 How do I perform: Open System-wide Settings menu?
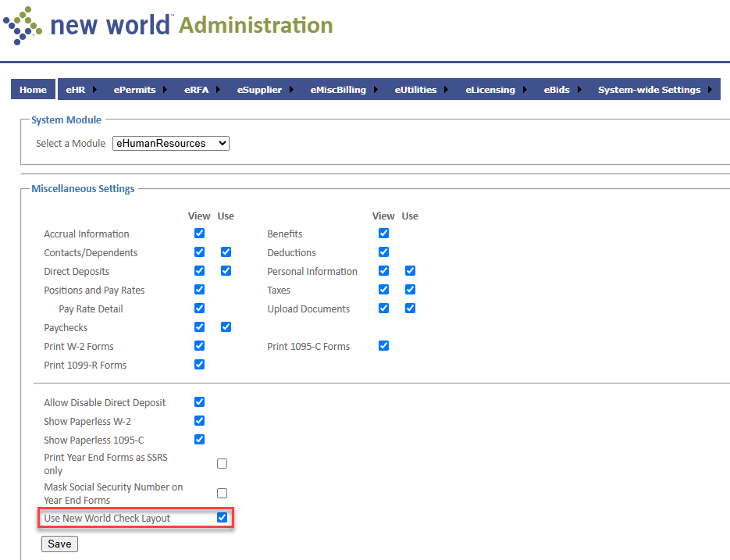point(649,90)
